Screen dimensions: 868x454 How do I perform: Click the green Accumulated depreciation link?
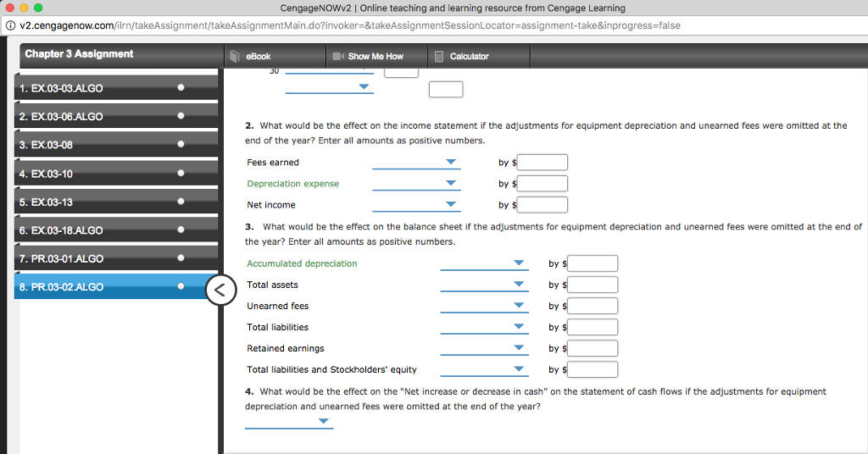[x=302, y=263]
